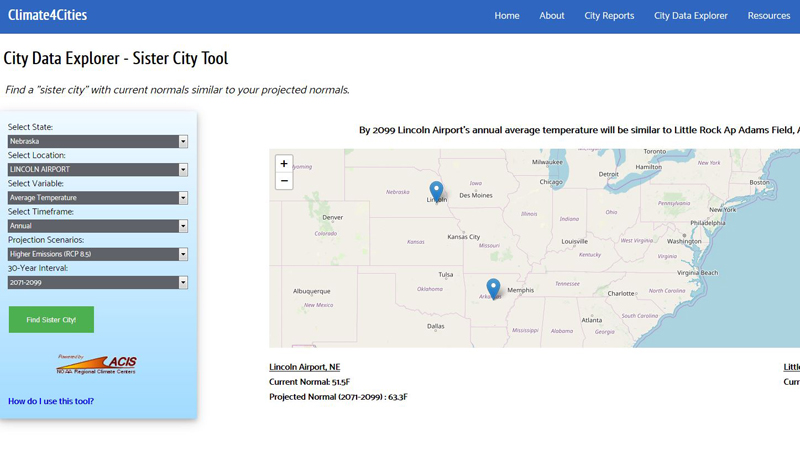Click the Lincoln Airport, NE heading link
This screenshot has width=800, height=450.
[x=304, y=367]
